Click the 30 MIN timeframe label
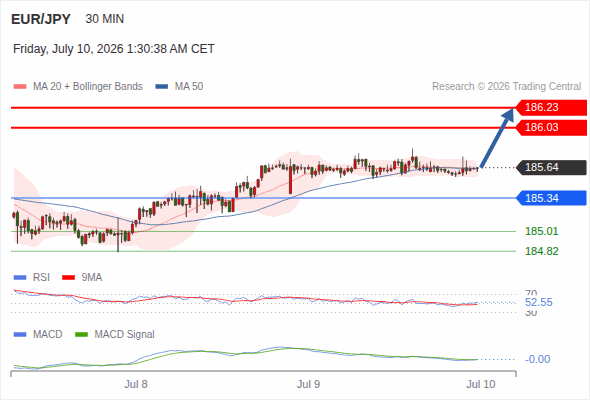The height and width of the screenshot is (400, 590). (105, 19)
